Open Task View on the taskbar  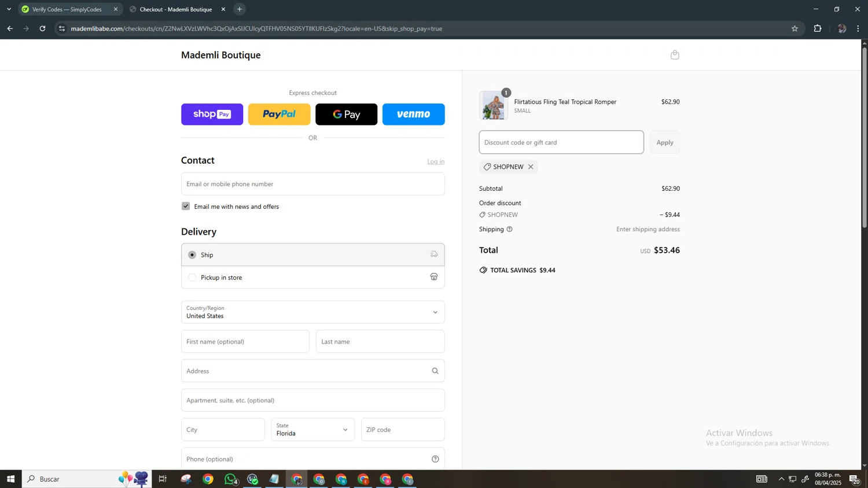click(x=163, y=479)
